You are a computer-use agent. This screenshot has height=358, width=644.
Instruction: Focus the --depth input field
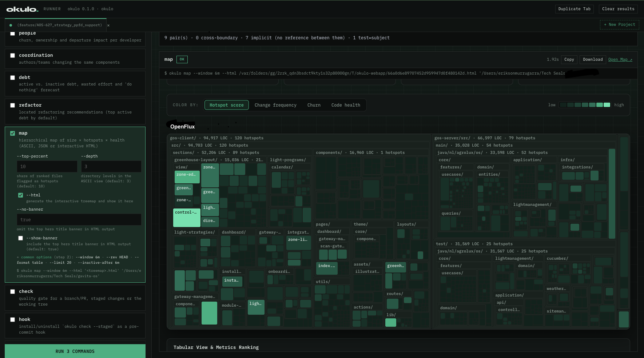click(111, 166)
